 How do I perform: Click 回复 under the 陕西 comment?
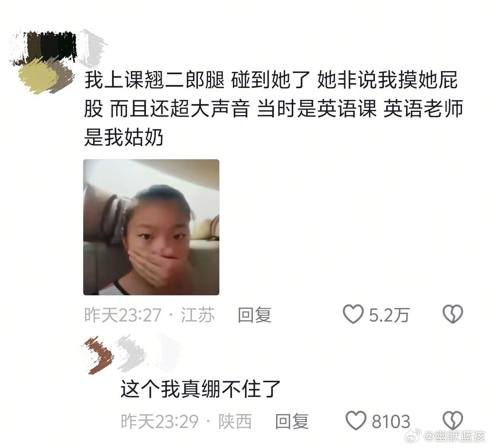coord(292,421)
